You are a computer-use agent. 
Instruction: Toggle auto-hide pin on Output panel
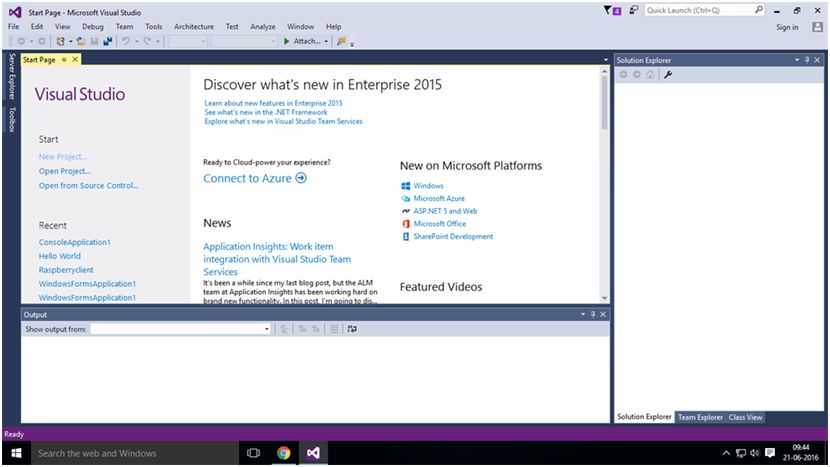(593, 314)
